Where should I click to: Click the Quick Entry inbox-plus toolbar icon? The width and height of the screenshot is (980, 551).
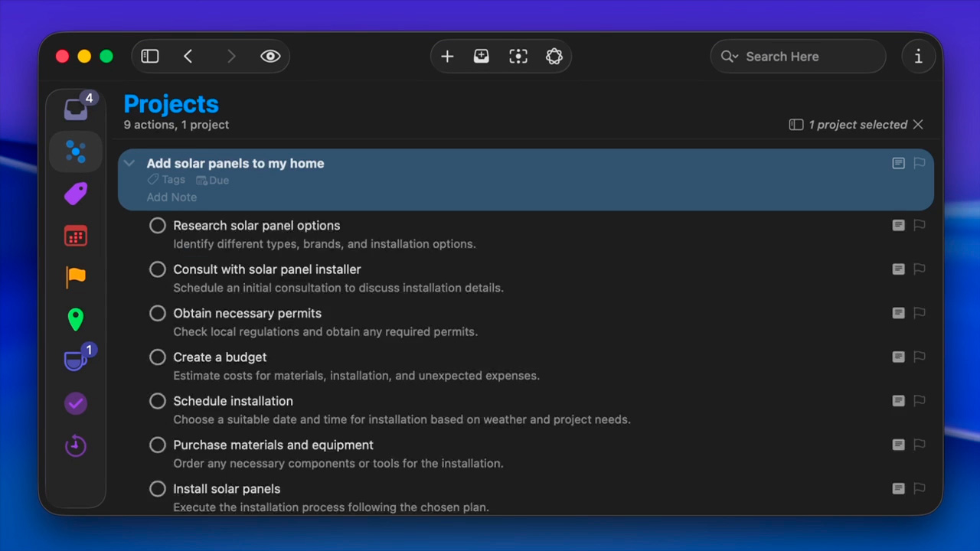point(482,57)
